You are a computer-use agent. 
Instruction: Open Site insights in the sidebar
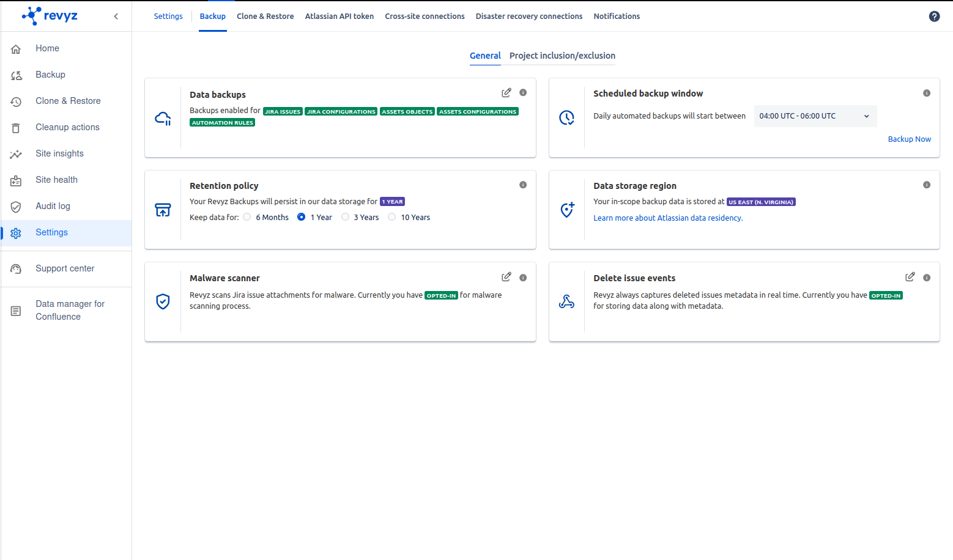(59, 153)
